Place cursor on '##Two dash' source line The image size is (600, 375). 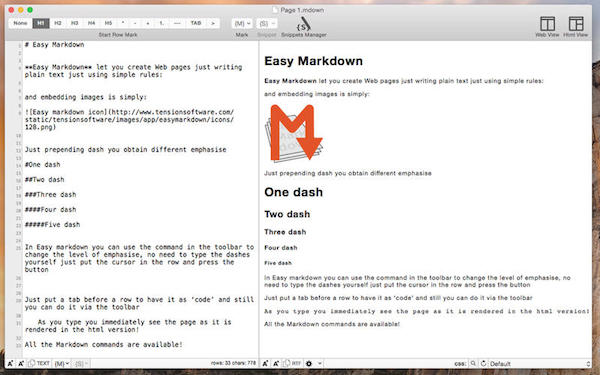pos(44,179)
